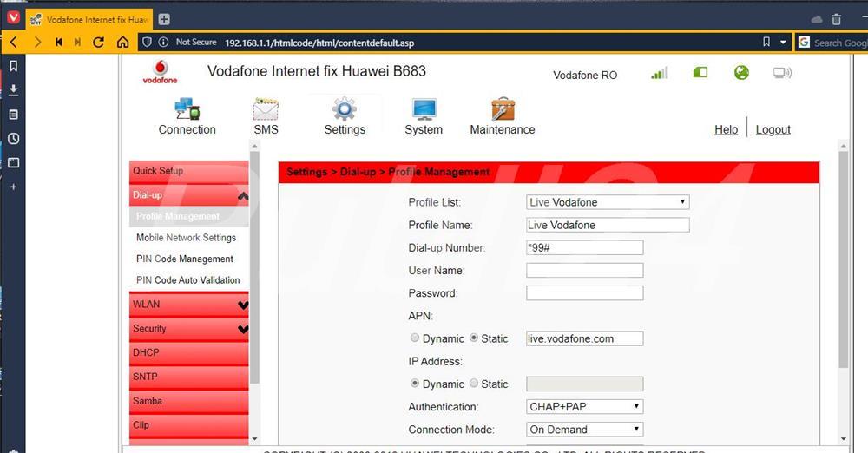Select Dynamic APN radio button
Viewport: 868px width, 453px height.
415,338
